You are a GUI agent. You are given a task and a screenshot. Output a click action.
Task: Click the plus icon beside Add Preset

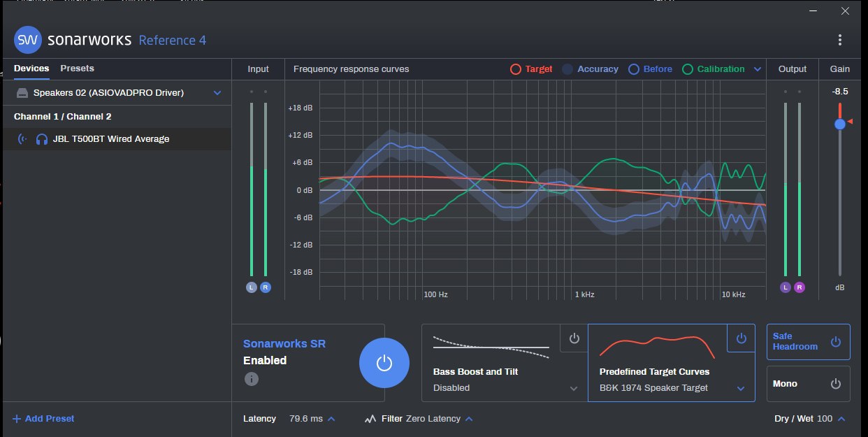(x=17, y=419)
